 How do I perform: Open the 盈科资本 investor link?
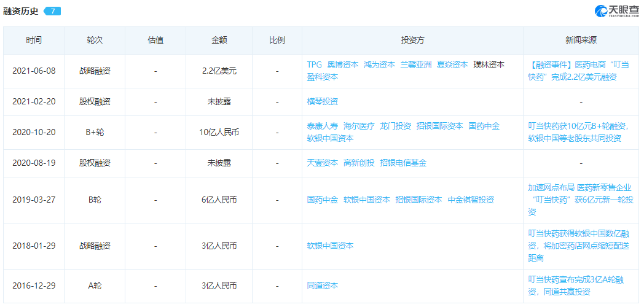coord(323,76)
